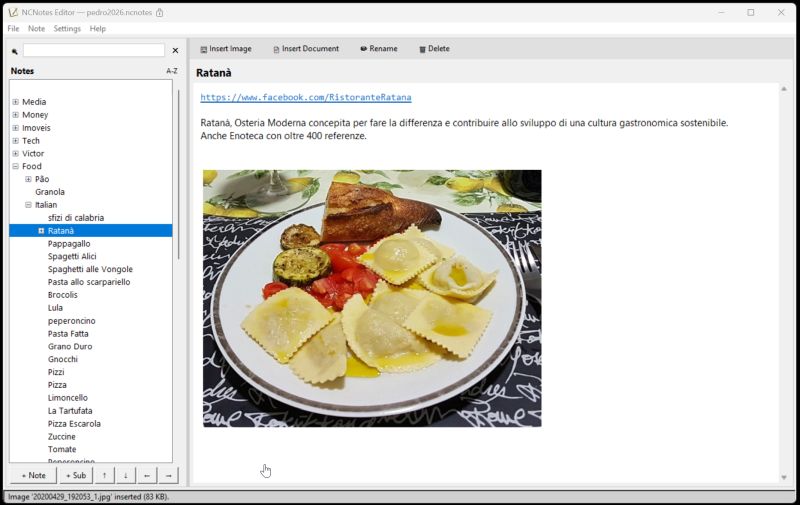Move note down with the down arrow

(126, 475)
